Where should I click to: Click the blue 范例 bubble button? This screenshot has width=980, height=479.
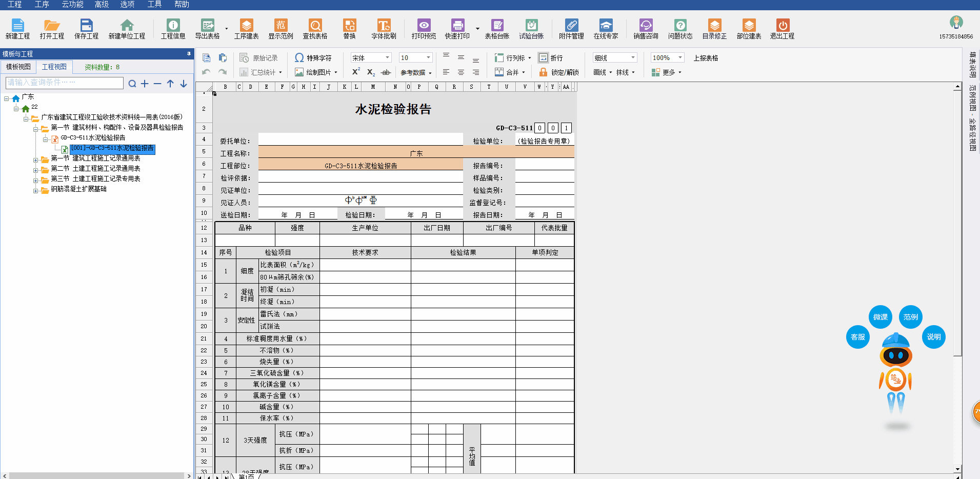910,317
